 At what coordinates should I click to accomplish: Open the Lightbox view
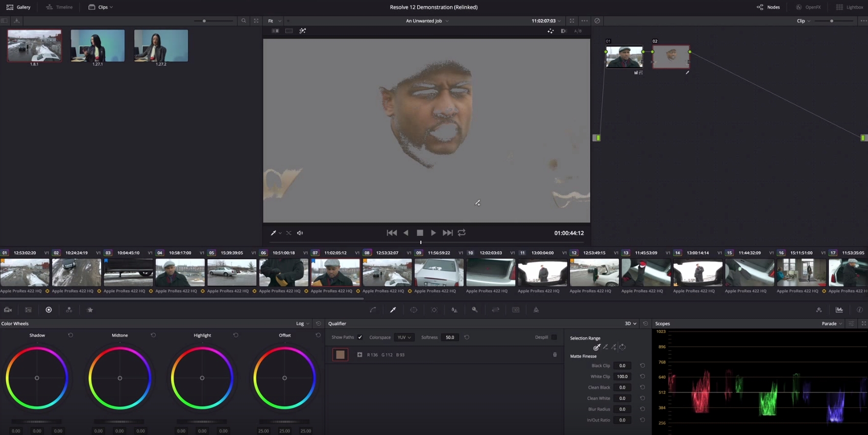[x=850, y=7]
